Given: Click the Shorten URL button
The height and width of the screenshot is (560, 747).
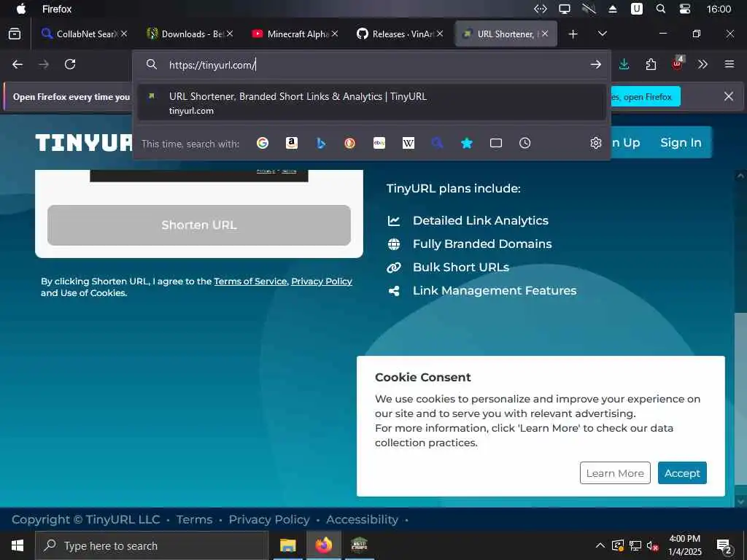Looking at the screenshot, I should [x=199, y=225].
